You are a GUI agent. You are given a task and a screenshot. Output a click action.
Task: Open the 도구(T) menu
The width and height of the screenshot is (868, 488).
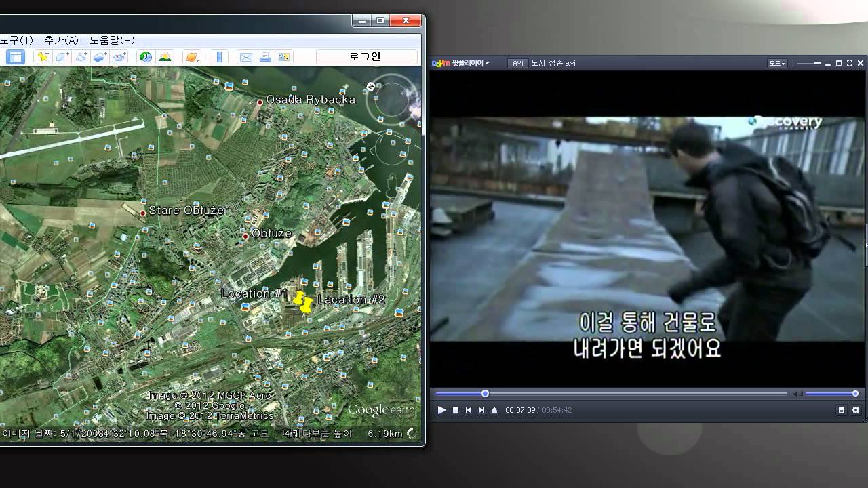click(x=17, y=40)
